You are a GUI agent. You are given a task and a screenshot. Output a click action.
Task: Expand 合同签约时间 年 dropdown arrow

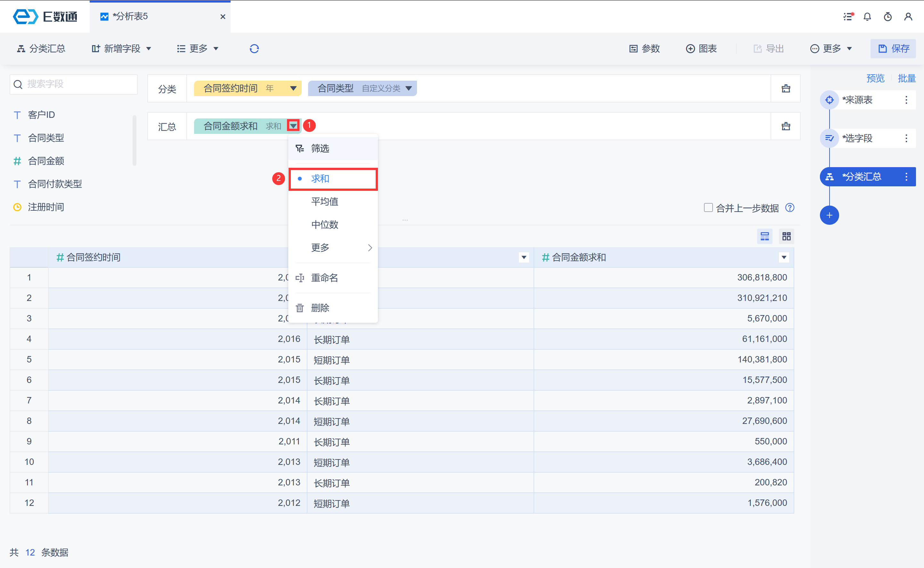coord(293,89)
